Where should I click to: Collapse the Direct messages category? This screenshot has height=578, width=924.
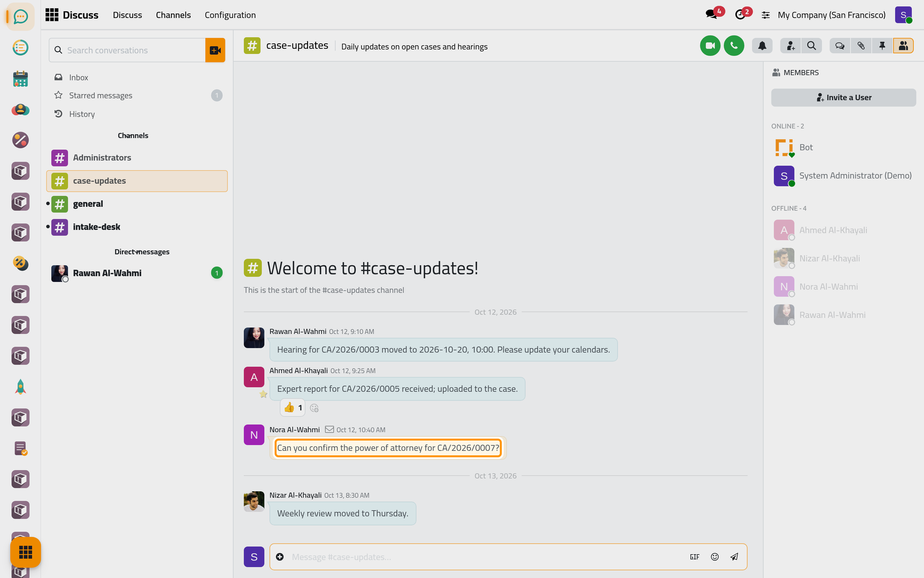pyautogui.click(x=141, y=252)
